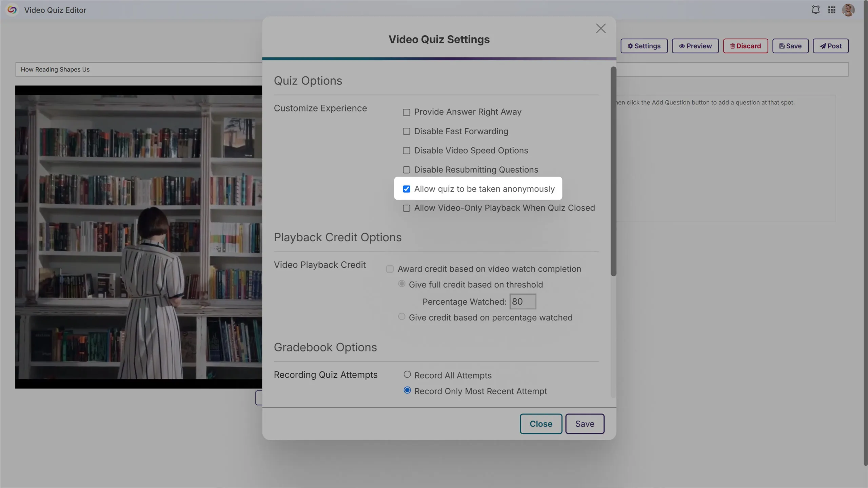Select Record All Attempts radio button
This screenshot has height=488, width=868.
coord(407,374)
